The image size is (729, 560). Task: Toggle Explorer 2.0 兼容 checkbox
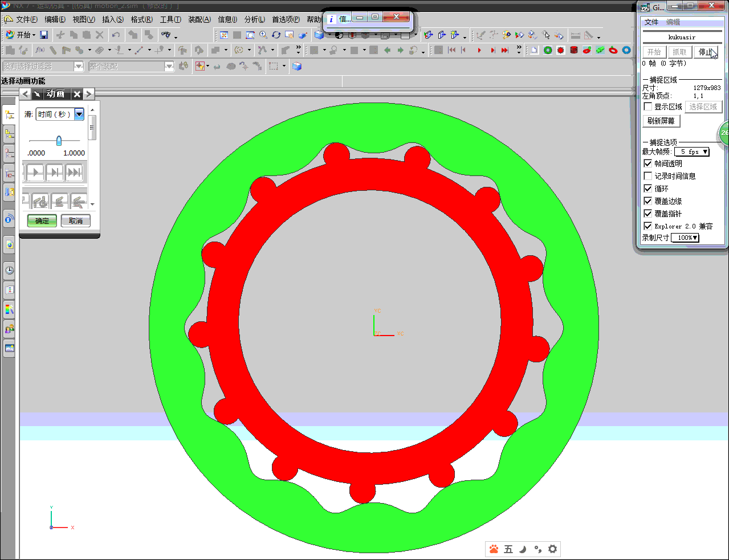(x=647, y=226)
